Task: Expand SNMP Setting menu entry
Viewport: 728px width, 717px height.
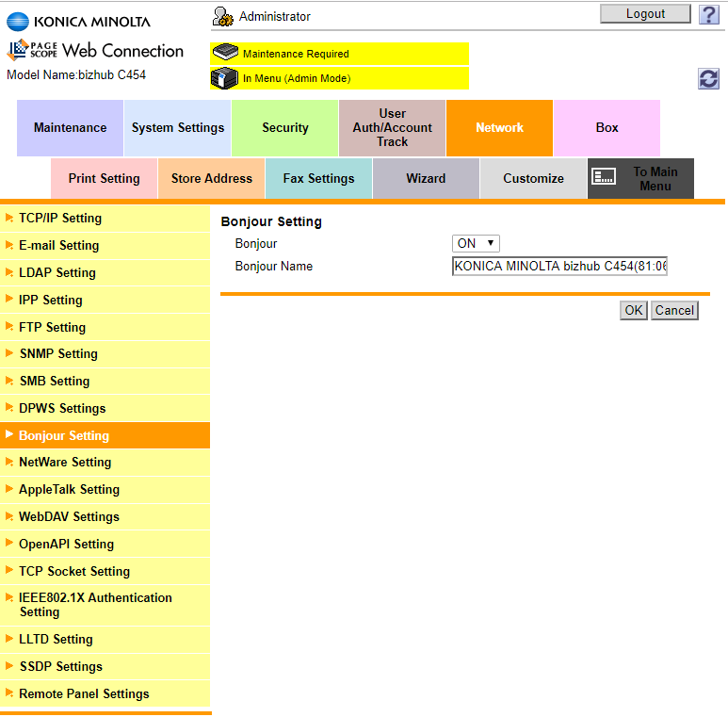Action: coord(105,354)
